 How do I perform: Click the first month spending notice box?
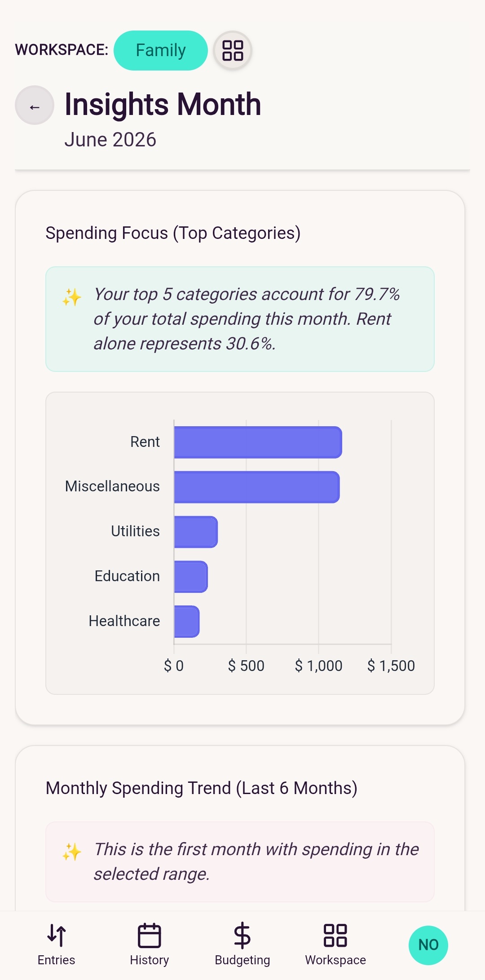[x=240, y=862]
